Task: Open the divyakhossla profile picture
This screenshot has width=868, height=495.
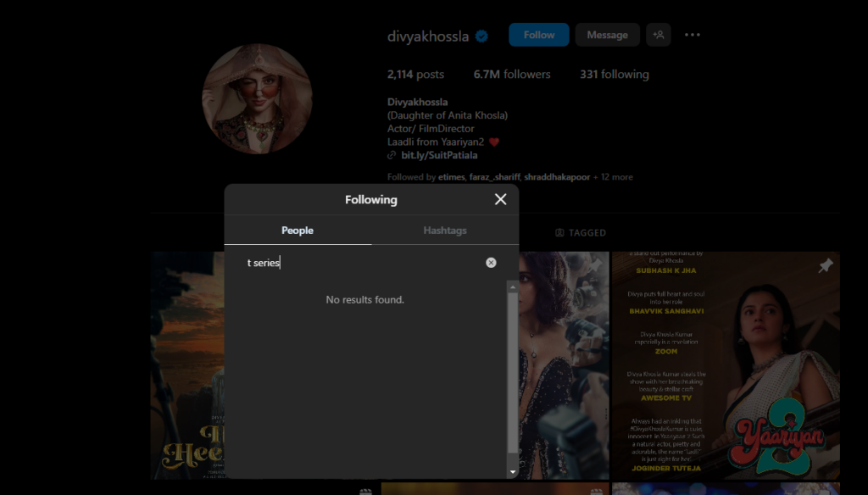Action: (257, 99)
